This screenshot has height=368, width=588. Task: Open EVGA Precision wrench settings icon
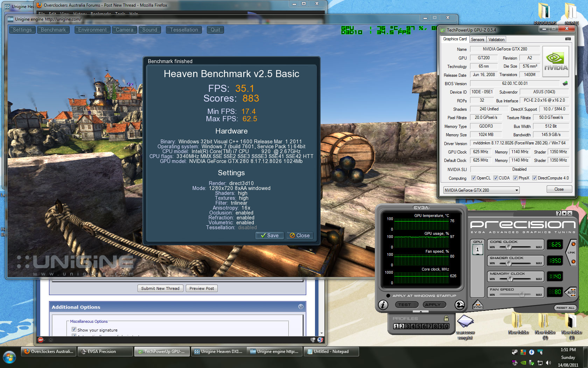click(460, 305)
